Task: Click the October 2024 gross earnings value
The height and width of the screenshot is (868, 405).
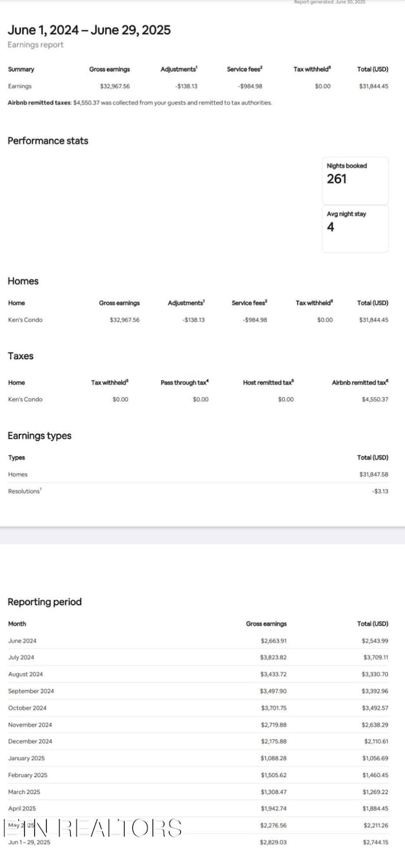Action: [273, 708]
